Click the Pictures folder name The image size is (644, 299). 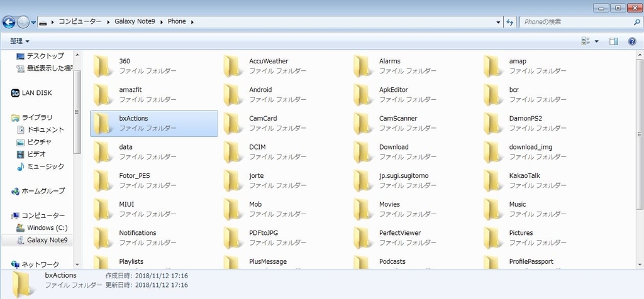point(521,233)
